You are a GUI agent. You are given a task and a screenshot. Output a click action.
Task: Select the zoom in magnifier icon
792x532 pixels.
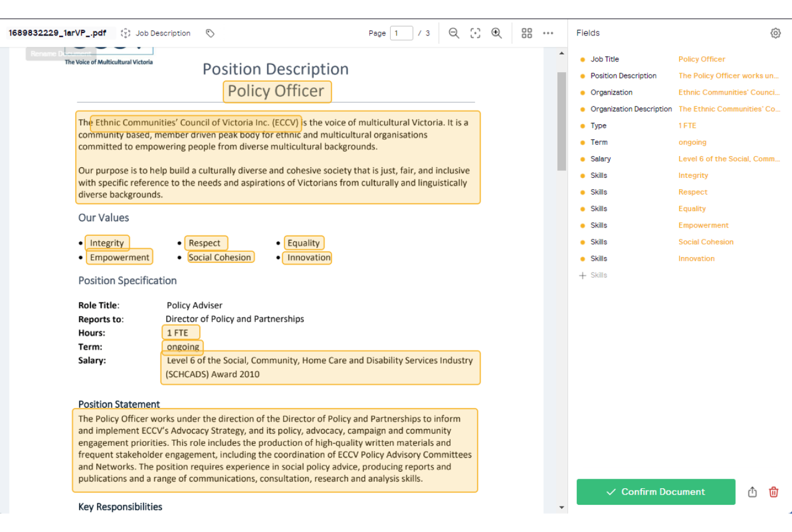pyautogui.click(x=496, y=33)
